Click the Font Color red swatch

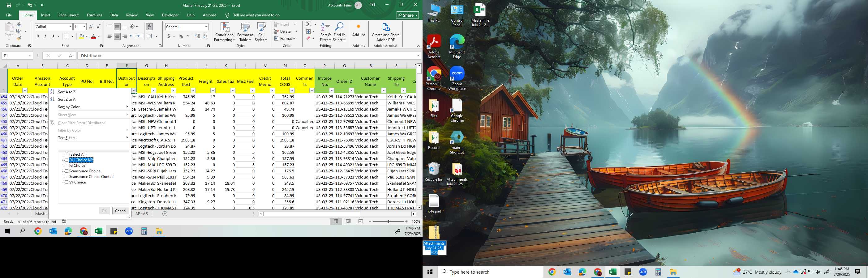93,36
